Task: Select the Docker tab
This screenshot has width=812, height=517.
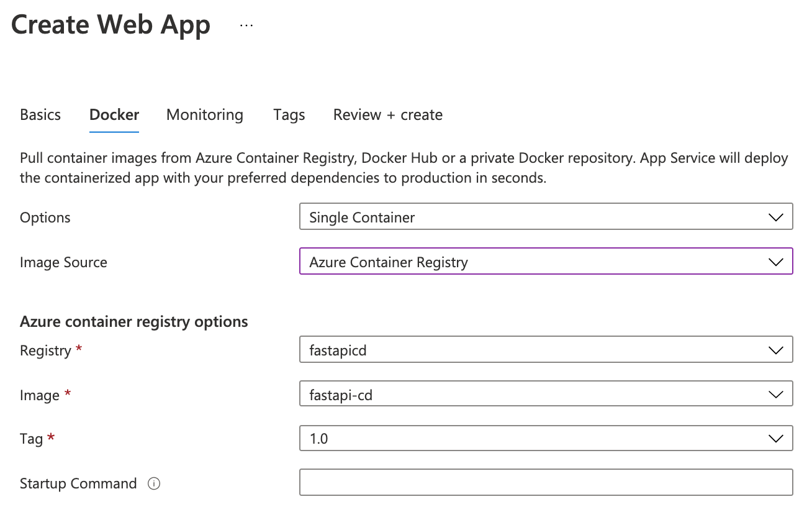Action: (x=114, y=115)
